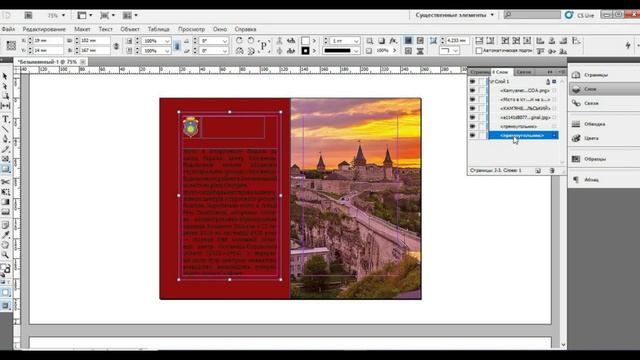Image resolution: width=640 pixels, height=360 pixels.
Task: Switch to Связи tab in floating panel
Action: click(x=524, y=72)
